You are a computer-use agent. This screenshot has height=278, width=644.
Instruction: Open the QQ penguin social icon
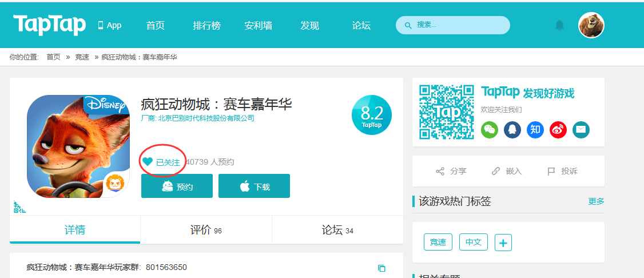point(512,130)
